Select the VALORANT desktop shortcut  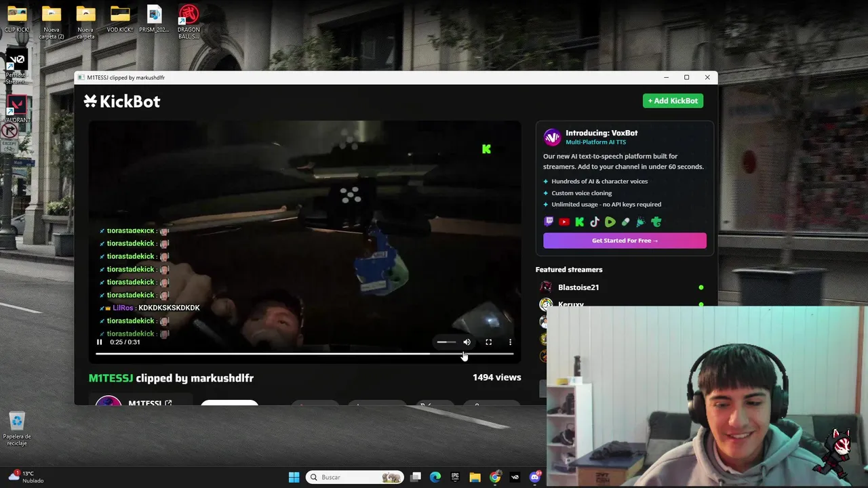17,110
